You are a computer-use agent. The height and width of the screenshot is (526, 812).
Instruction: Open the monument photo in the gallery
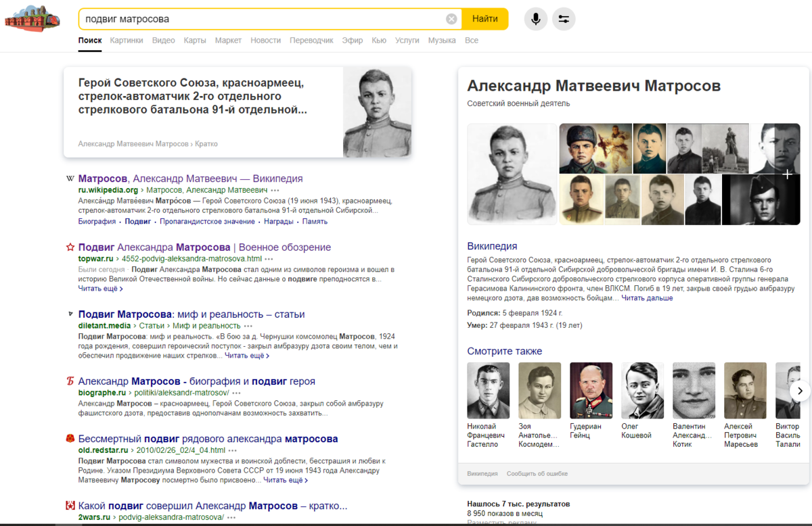coord(725,148)
